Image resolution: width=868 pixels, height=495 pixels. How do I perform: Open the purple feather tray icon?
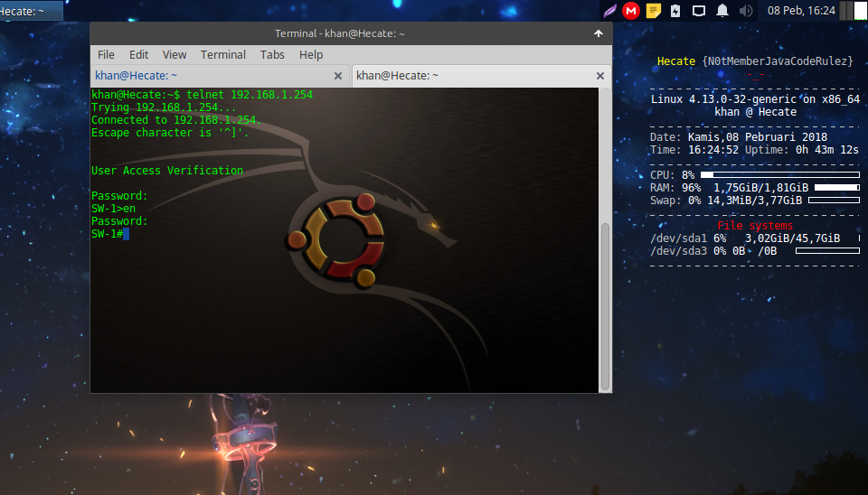tap(609, 11)
